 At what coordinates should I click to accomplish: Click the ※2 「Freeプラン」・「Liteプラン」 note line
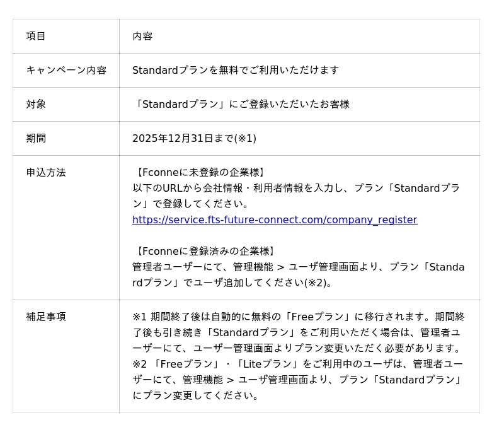pyautogui.click(x=297, y=364)
